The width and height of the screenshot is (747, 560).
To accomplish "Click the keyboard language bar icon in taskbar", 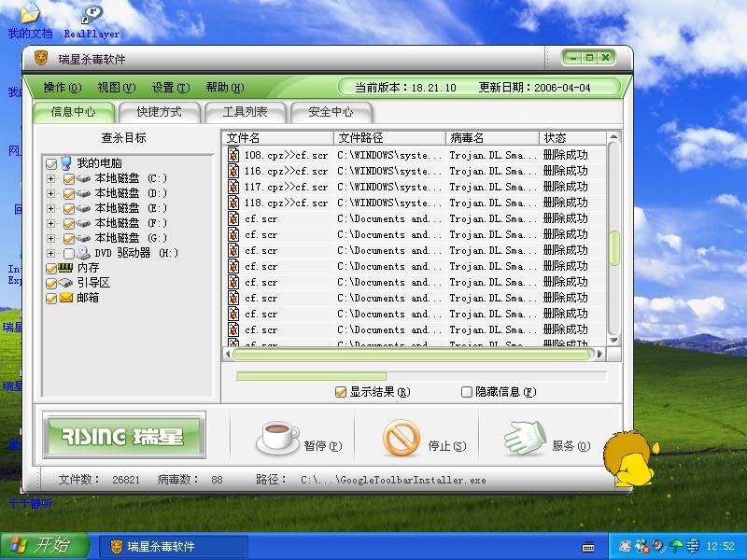I will pyautogui.click(x=588, y=546).
